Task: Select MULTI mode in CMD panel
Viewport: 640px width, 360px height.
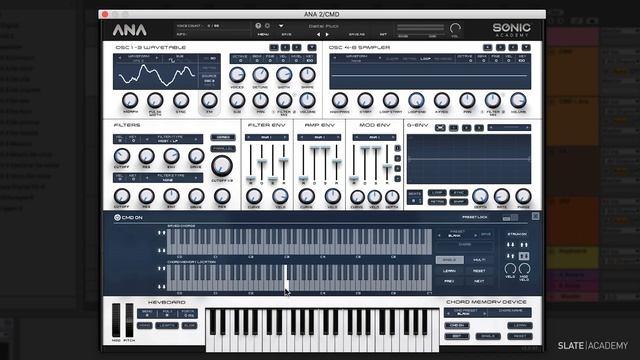Action: (x=479, y=260)
